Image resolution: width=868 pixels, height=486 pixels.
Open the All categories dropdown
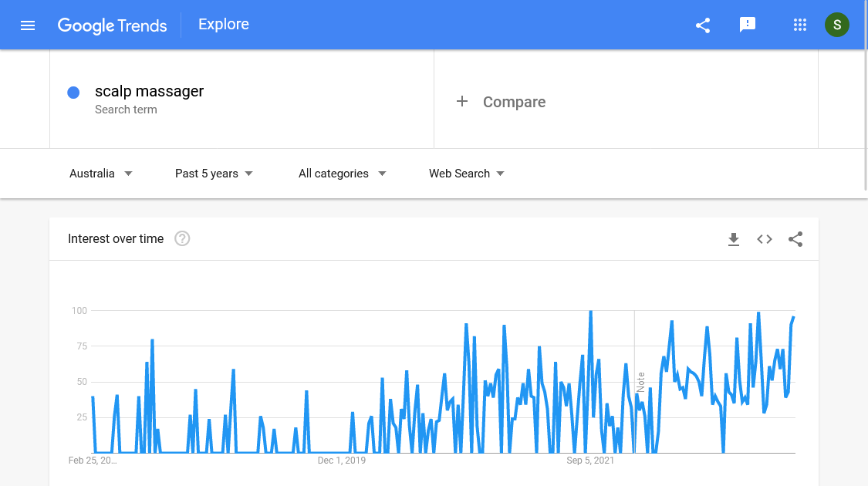[x=342, y=174]
